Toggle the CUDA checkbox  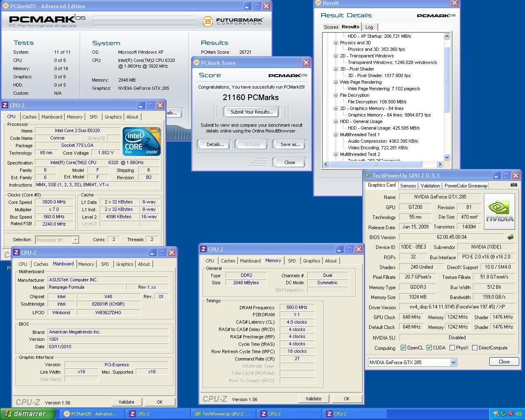coord(429,348)
